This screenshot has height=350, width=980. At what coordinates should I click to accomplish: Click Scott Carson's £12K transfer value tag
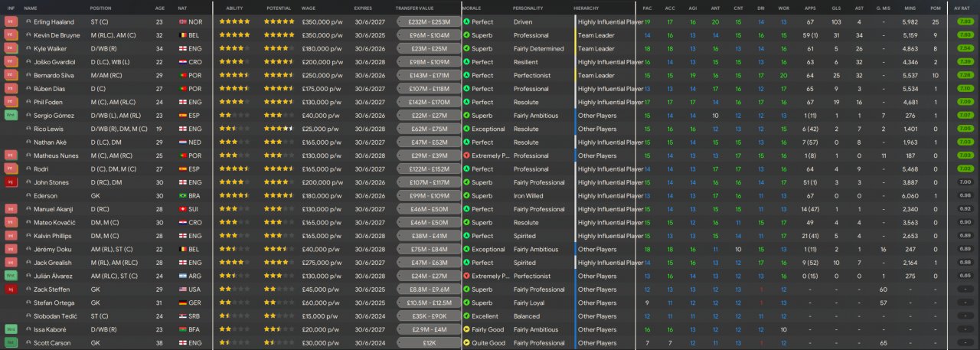click(429, 343)
